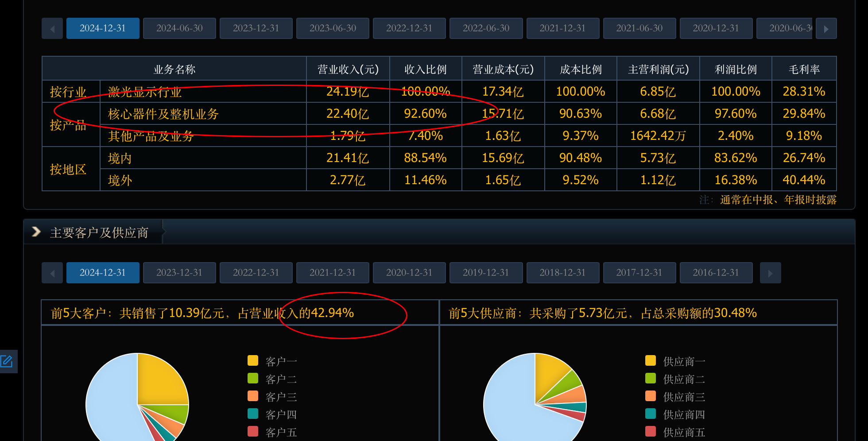The height and width of the screenshot is (441, 868).
Task: Click the 40.44% gross margin cell
Action: tap(804, 180)
